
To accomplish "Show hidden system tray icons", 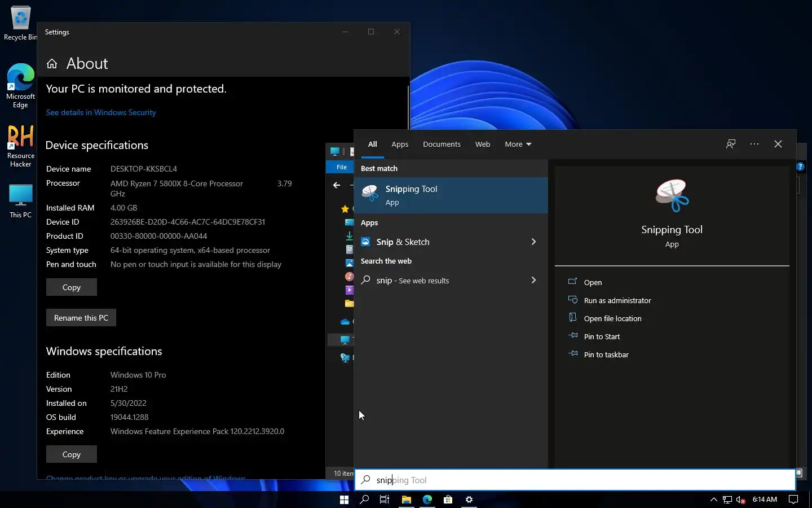I will [x=713, y=500].
